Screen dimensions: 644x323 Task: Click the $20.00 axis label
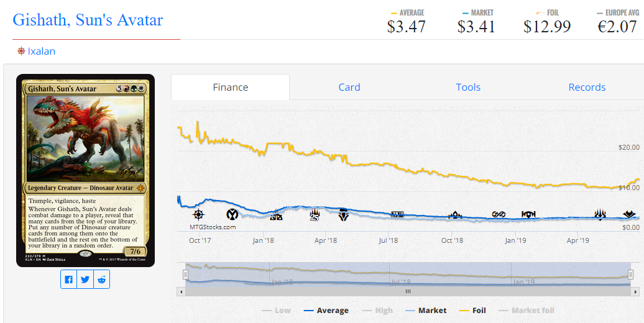[629, 147]
